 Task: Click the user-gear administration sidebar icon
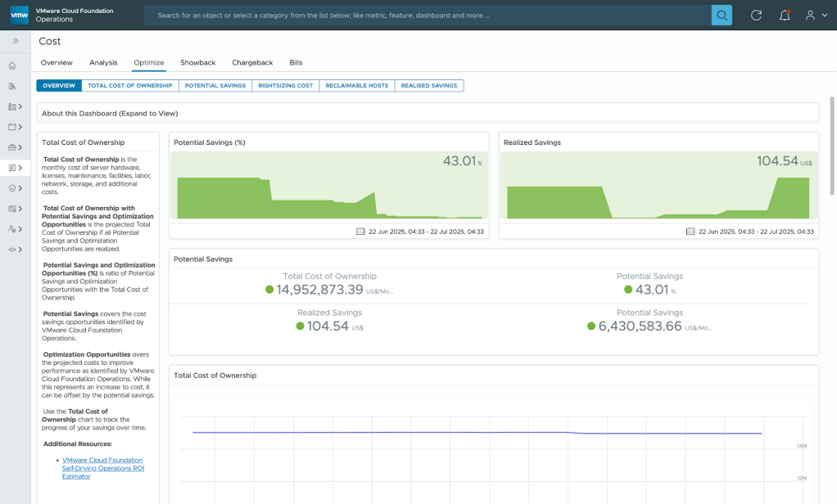coord(12,229)
